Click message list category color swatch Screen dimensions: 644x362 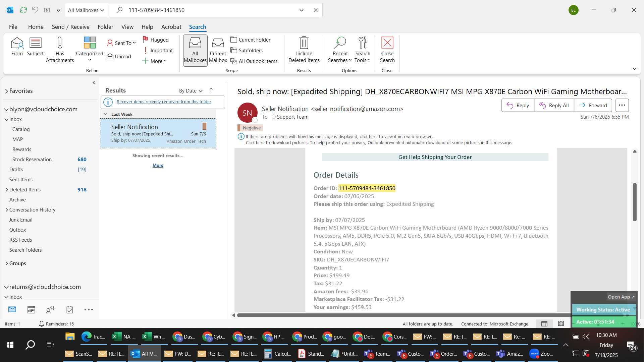(x=204, y=126)
